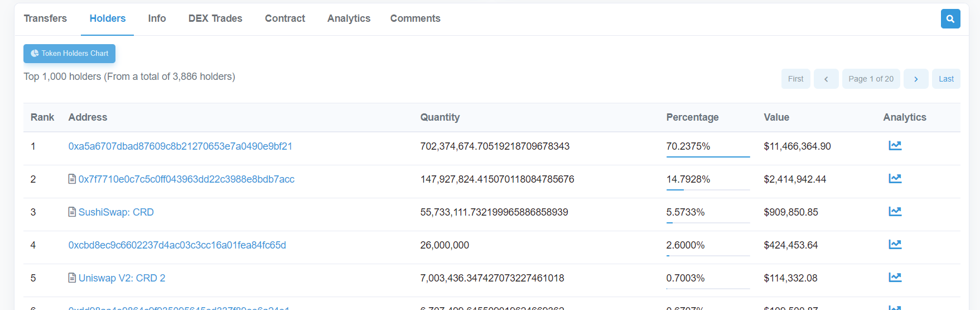980x310 pixels.
Task: Go to previous page using left chevron
Action: pos(825,79)
